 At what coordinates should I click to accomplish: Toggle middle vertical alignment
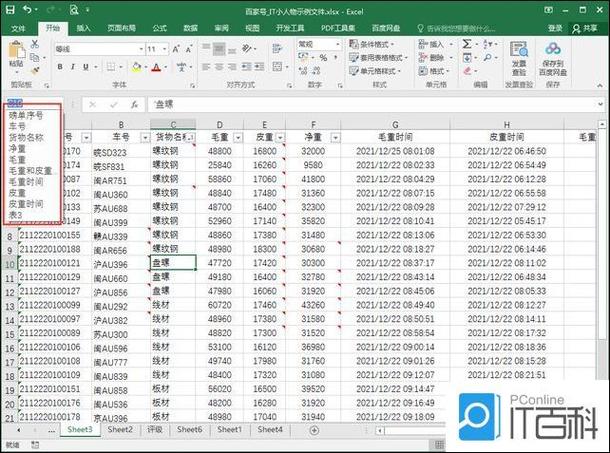pyautogui.click(x=219, y=49)
